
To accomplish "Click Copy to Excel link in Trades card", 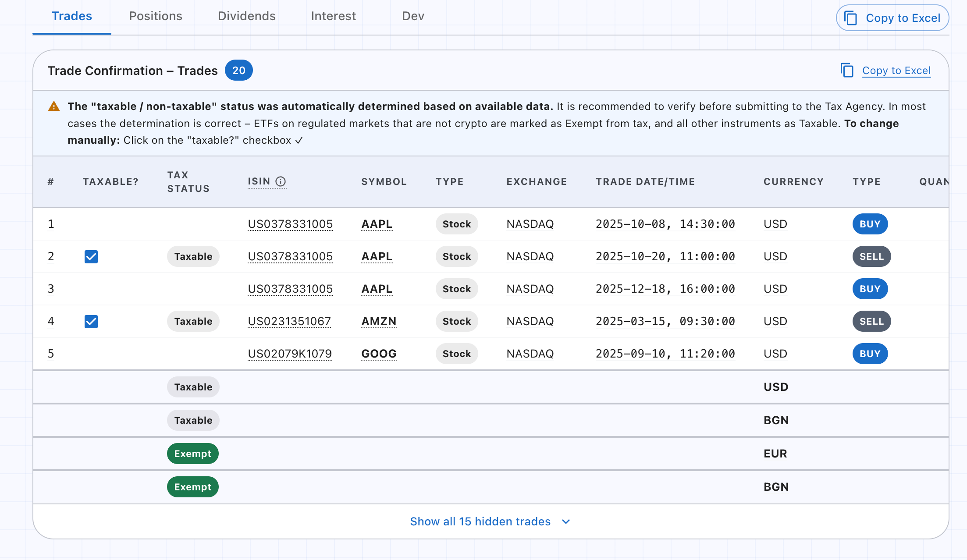I will (x=896, y=71).
